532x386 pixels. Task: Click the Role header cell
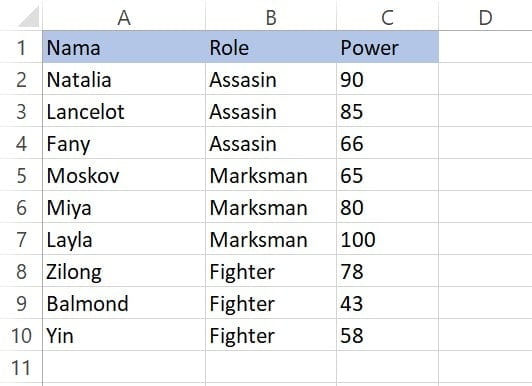click(271, 47)
